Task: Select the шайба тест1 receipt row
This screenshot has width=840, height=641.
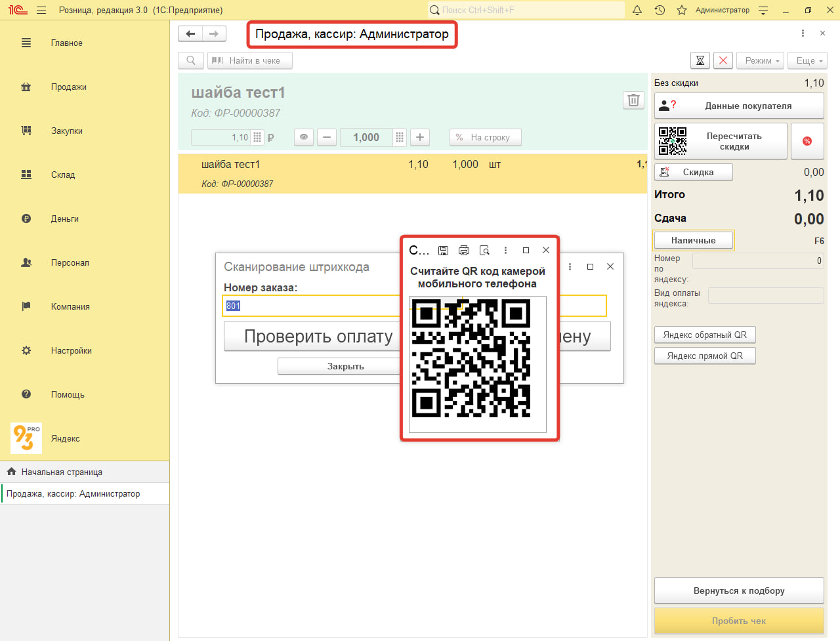Action: click(x=412, y=173)
